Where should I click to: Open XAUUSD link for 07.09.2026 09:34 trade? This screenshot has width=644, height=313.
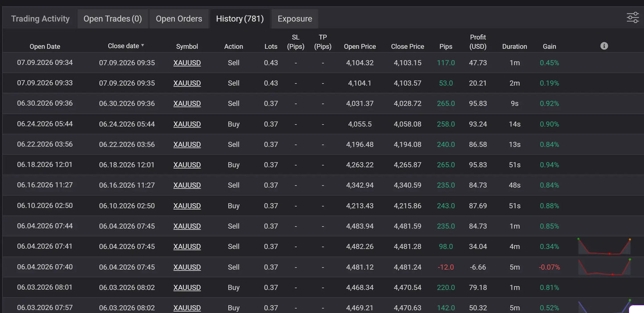pyautogui.click(x=187, y=63)
